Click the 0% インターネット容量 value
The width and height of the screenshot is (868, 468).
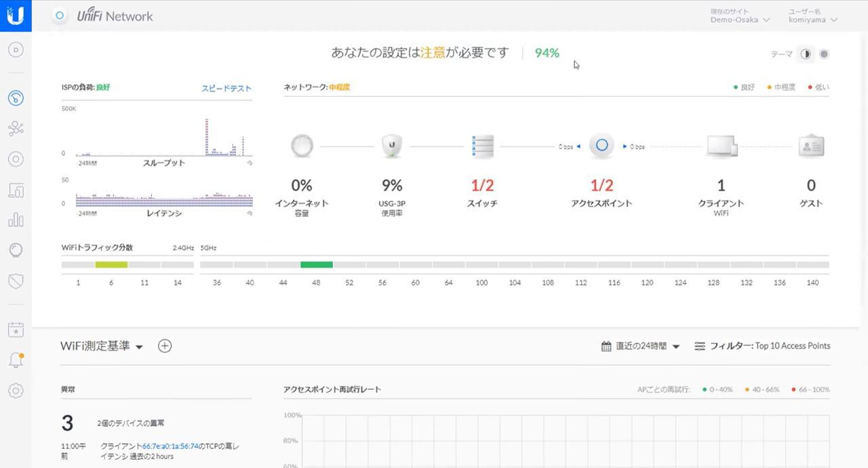point(302,185)
